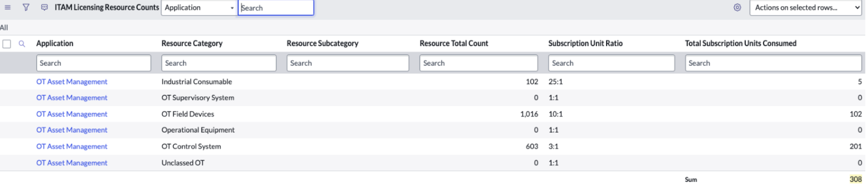The height and width of the screenshot is (193, 868).
Task: Sort by Subscription Unit Ratio column header
Action: coord(585,43)
